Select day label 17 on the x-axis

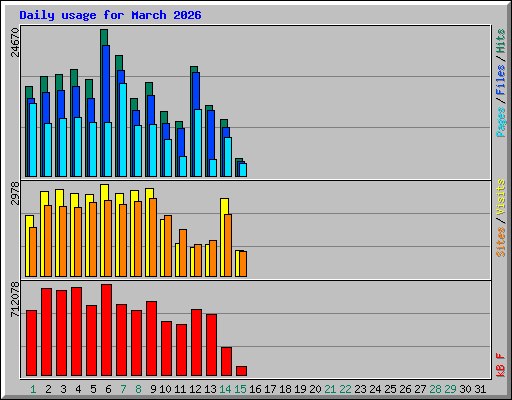point(270,389)
